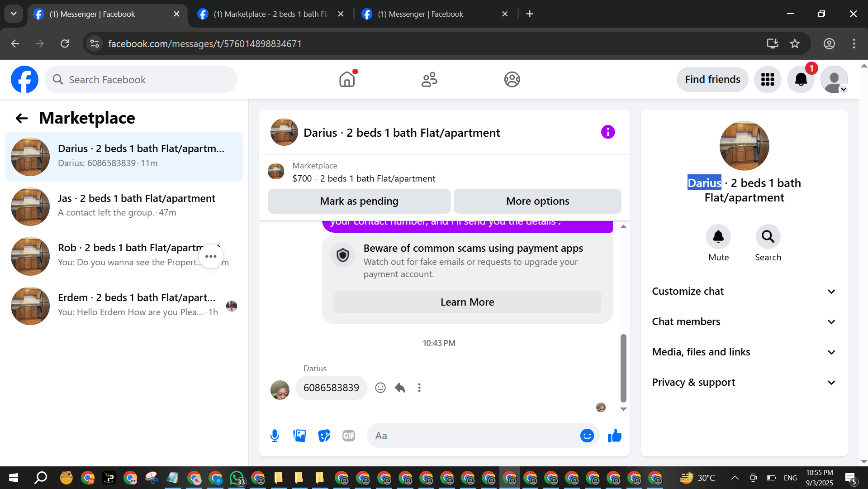Open the Friends icon in top navigation

click(x=429, y=80)
